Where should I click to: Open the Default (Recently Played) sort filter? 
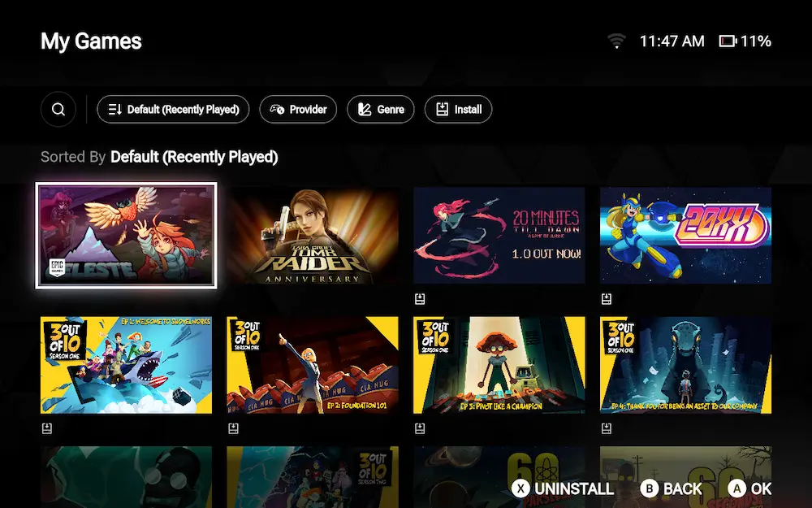coord(173,110)
